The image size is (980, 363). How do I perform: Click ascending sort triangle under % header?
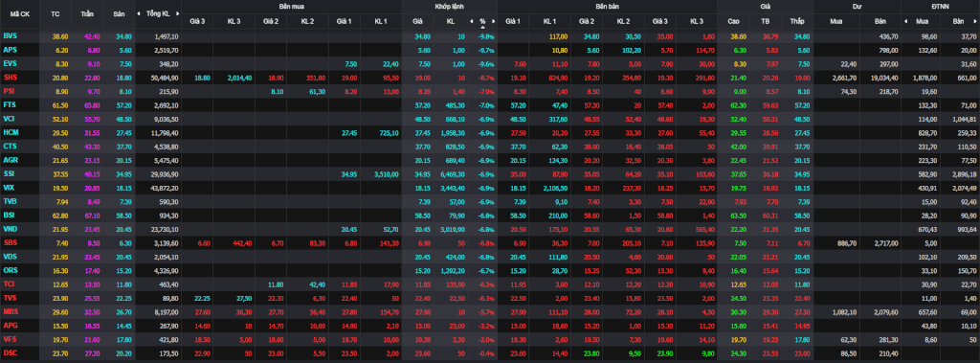tap(482, 27)
